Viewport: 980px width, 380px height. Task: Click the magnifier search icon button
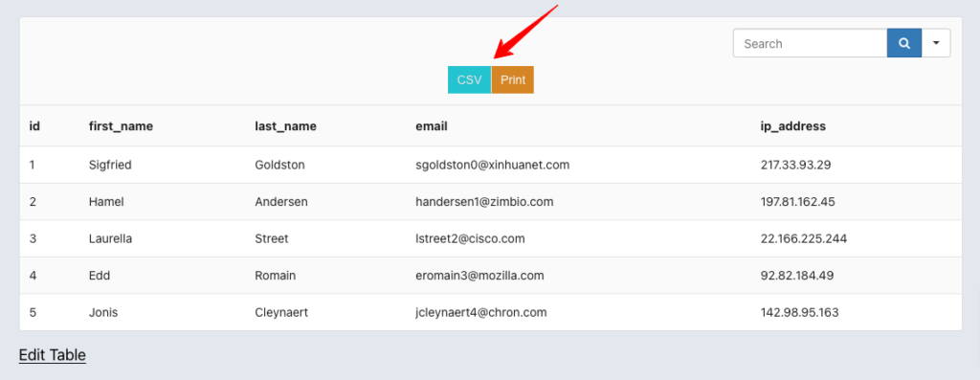tap(903, 43)
